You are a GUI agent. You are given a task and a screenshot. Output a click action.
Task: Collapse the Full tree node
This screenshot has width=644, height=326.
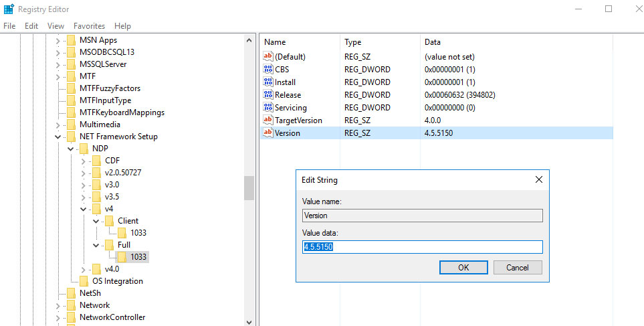96,246
